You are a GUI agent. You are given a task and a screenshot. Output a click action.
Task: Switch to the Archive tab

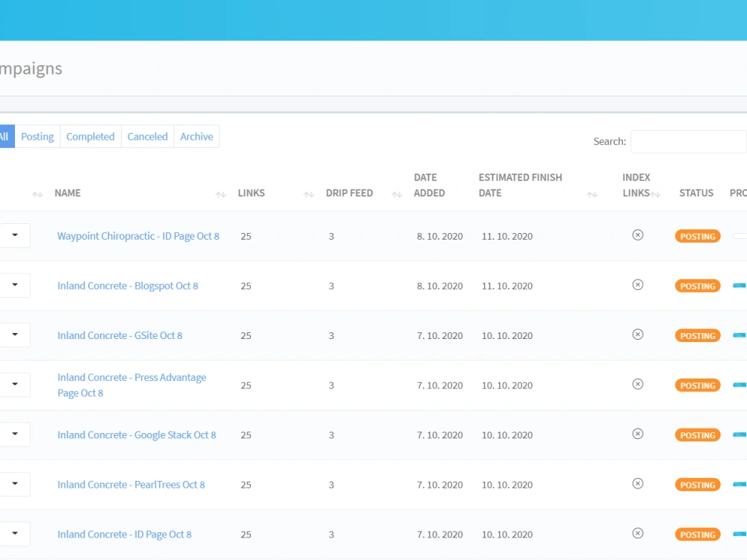pos(196,137)
